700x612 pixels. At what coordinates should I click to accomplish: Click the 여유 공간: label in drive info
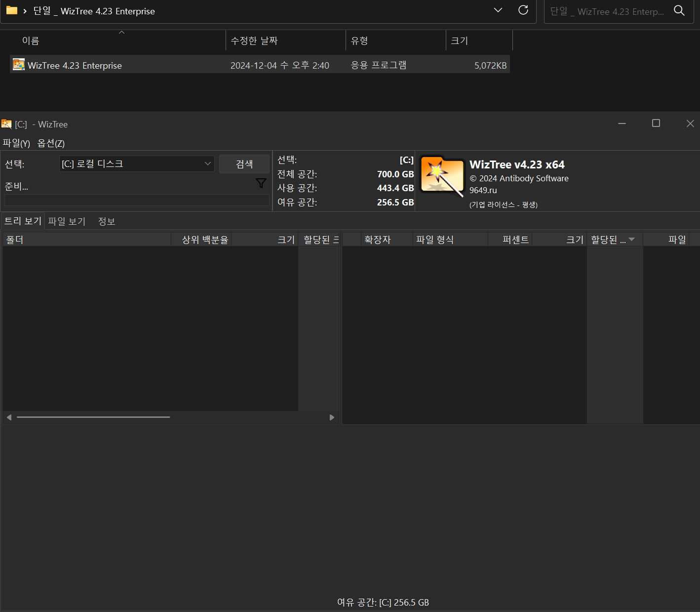[x=297, y=202]
